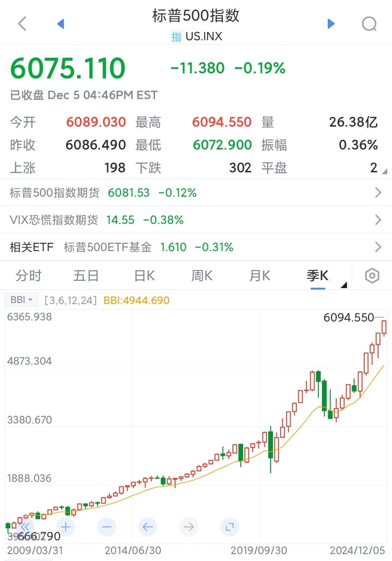Tap the latest quarterly candle on chart
The image size is (392, 561).
tap(384, 327)
